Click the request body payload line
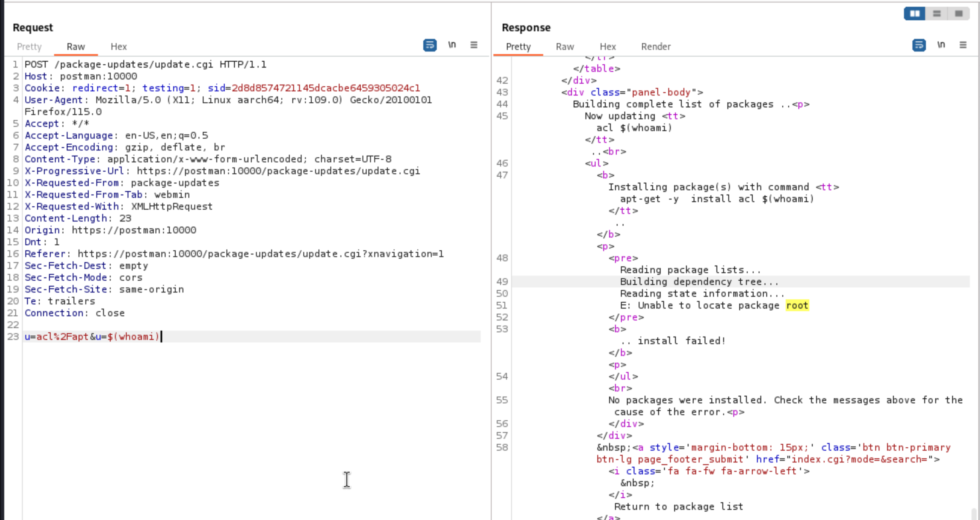This screenshot has height=520, width=980. pyautogui.click(x=92, y=337)
